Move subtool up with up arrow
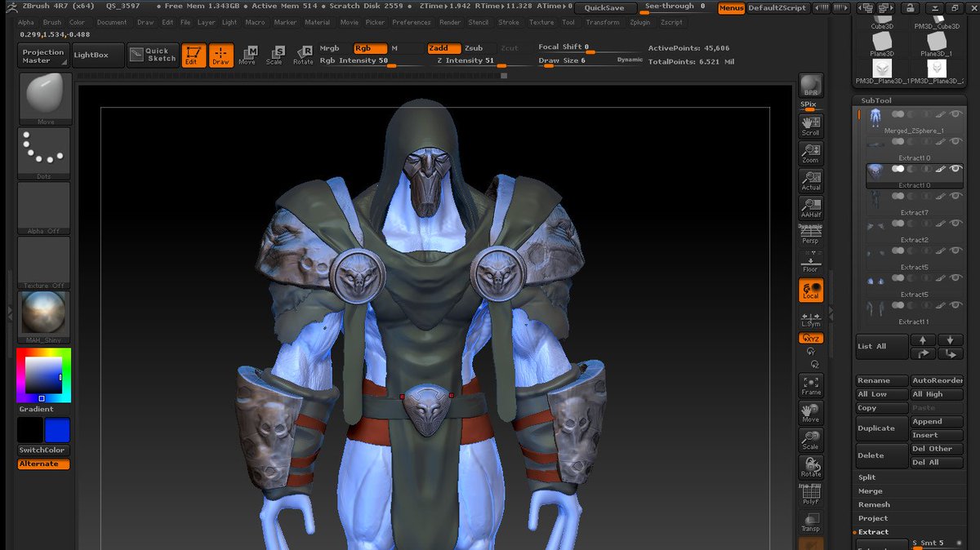Screen dimensions: 980x550 tap(923, 339)
